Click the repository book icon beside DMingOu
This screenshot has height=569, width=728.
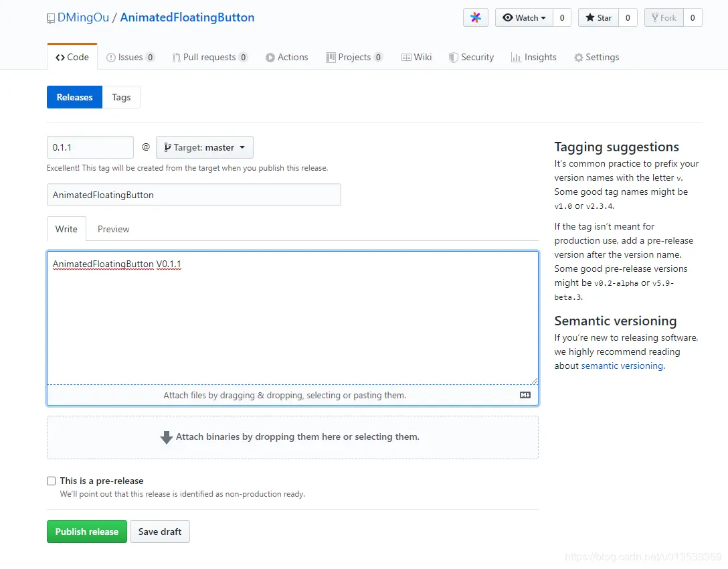tap(51, 18)
